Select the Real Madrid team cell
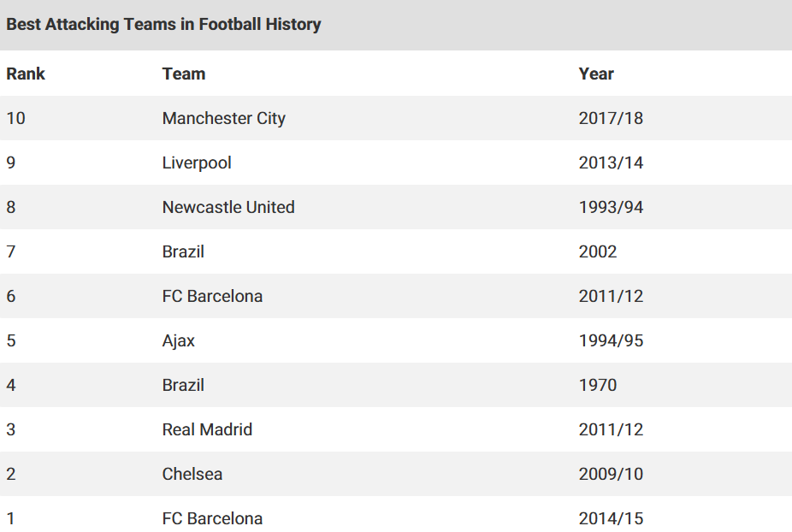Image resolution: width=792 pixels, height=532 pixels. (207, 429)
